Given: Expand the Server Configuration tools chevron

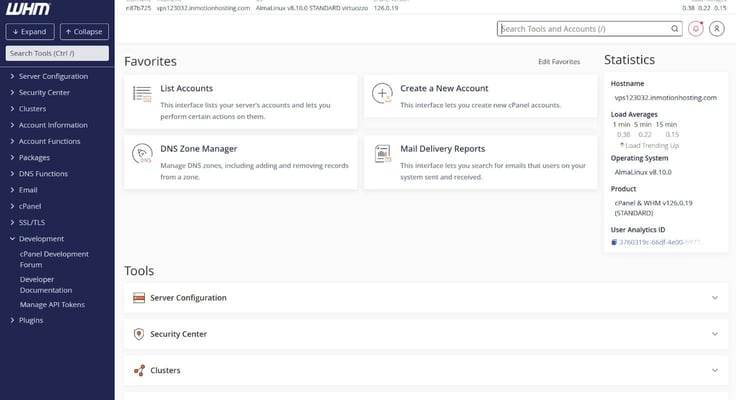Looking at the screenshot, I should coord(714,298).
